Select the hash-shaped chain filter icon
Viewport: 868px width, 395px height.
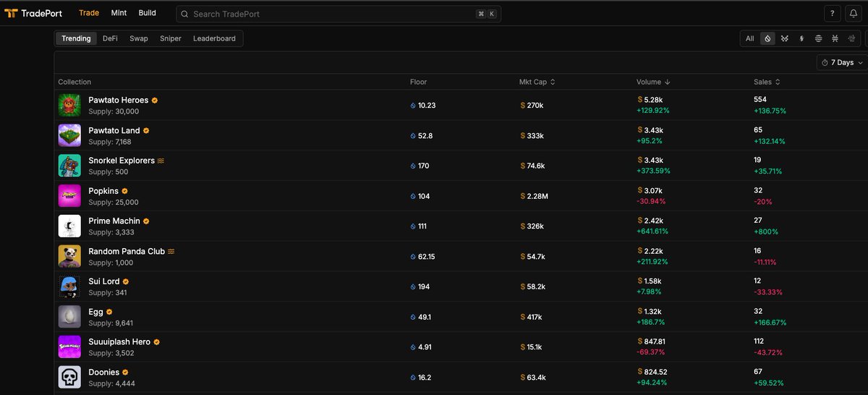coord(835,38)
